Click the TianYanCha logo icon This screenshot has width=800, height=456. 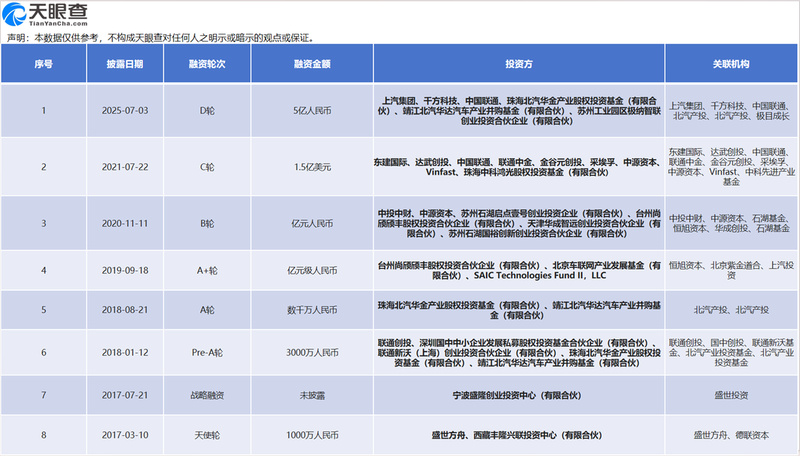[x=14, y=14]
